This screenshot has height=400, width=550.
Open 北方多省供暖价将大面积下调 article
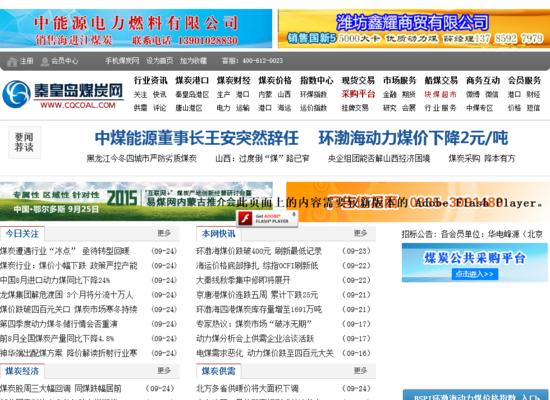247,388
